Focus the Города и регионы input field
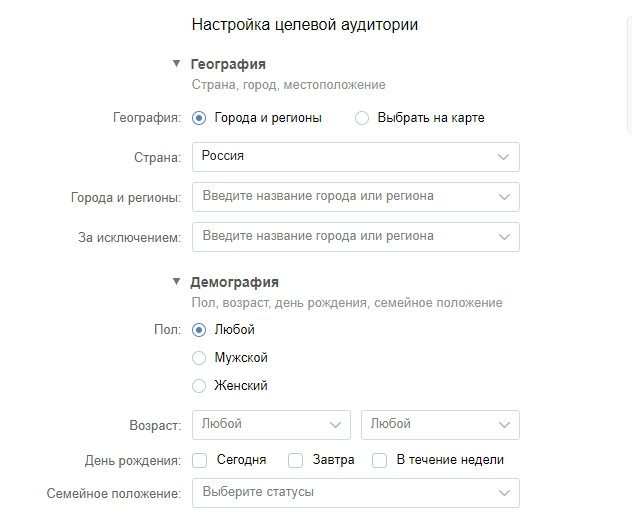Image resolution: width=632 pixels, height=527 pixels. coord(356,197)
